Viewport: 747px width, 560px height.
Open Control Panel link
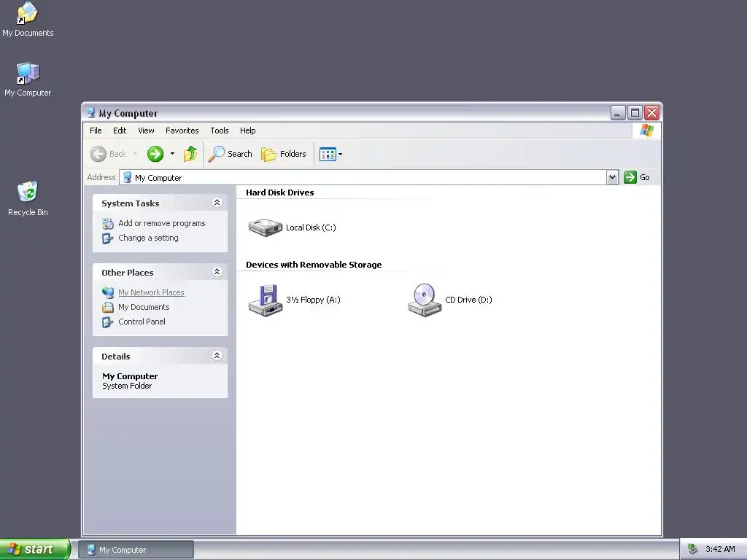[x=142, y=322]
